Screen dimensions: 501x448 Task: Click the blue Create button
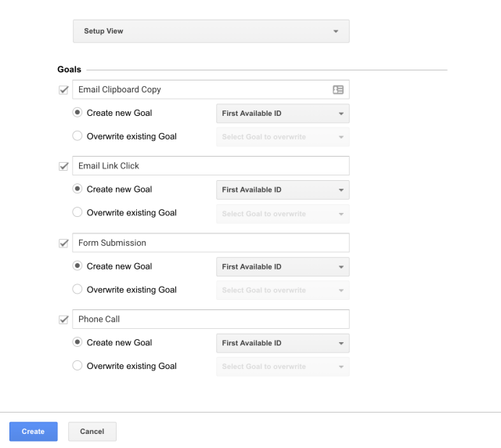point(34,432)
